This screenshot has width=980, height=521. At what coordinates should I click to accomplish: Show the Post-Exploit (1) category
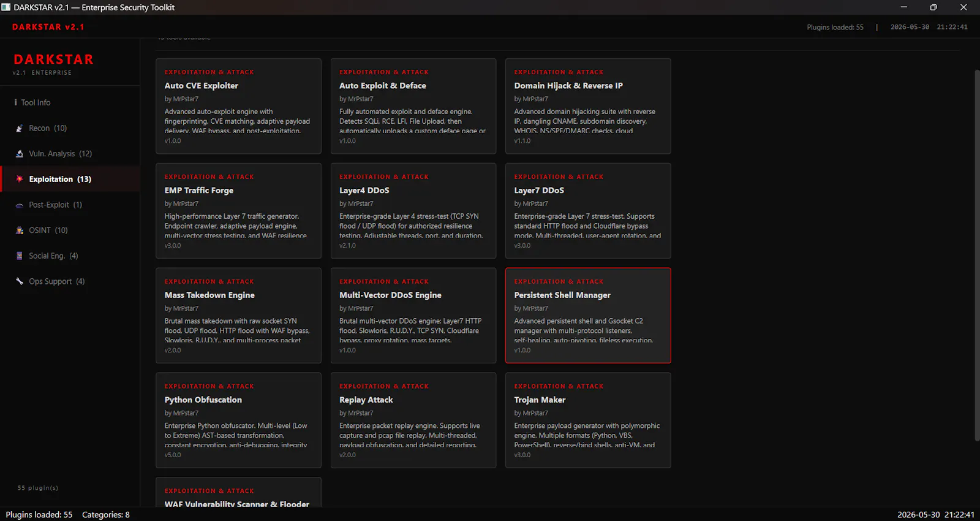click(70, 205)
